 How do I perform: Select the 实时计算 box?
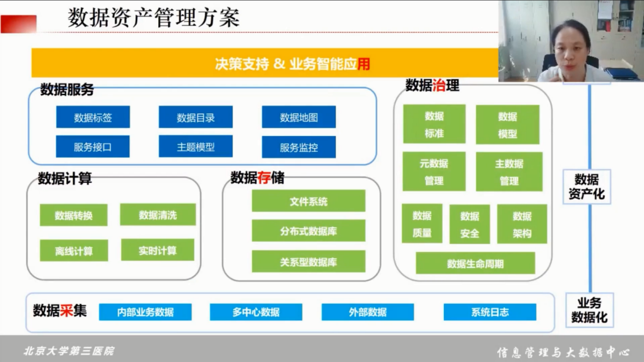tap(158, 250)
